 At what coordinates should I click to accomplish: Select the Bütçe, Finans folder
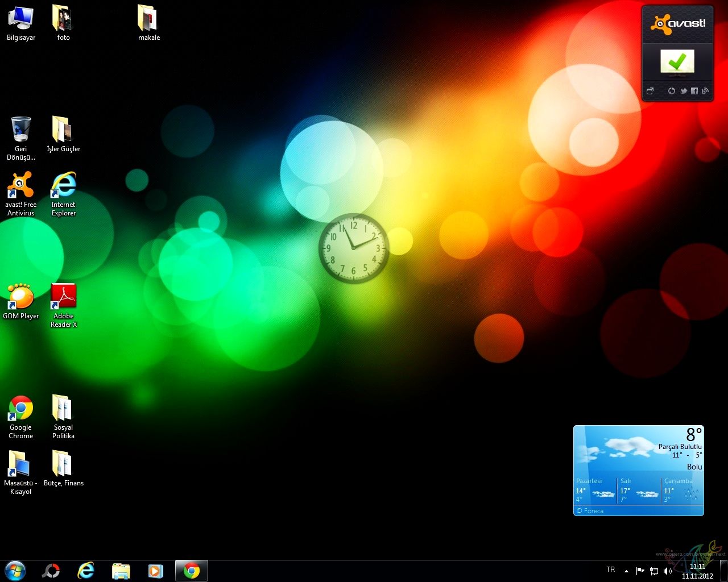coord(63,469)
